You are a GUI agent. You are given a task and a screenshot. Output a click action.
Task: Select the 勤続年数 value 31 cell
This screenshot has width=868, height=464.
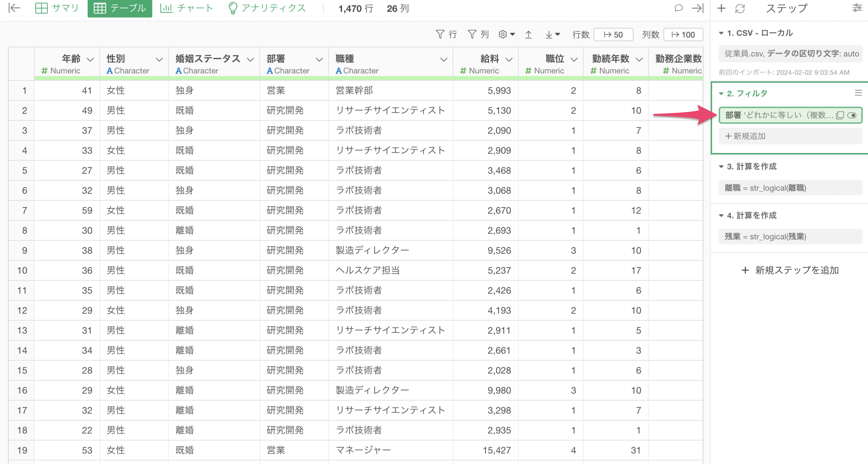[616, 450]
